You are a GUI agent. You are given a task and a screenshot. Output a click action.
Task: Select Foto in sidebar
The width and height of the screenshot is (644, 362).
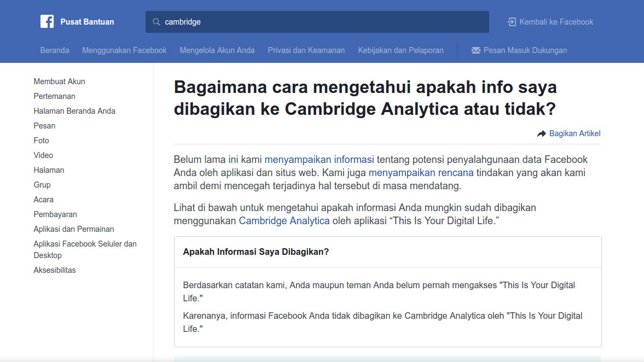[x=41, y=141]
